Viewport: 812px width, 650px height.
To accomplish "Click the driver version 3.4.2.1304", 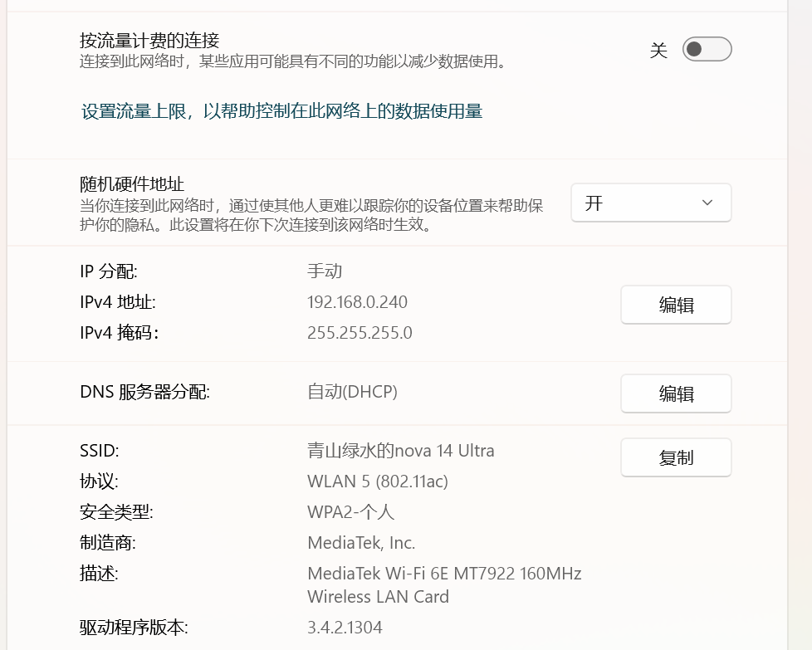I will tap(345, 627).
